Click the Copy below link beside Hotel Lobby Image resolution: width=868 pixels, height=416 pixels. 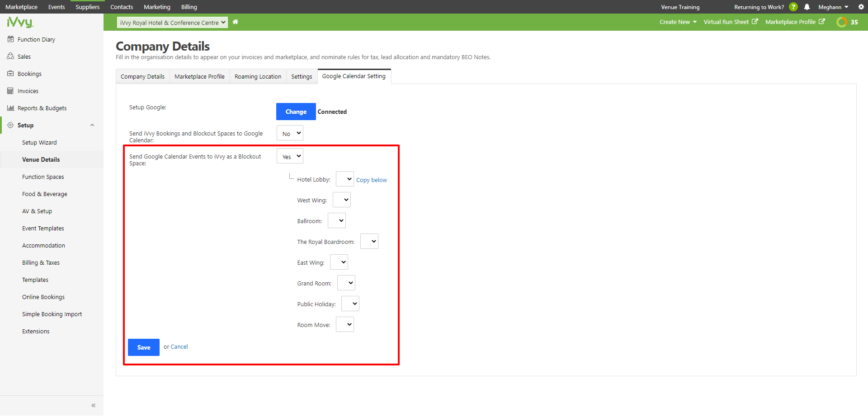[x=371, y=179]
